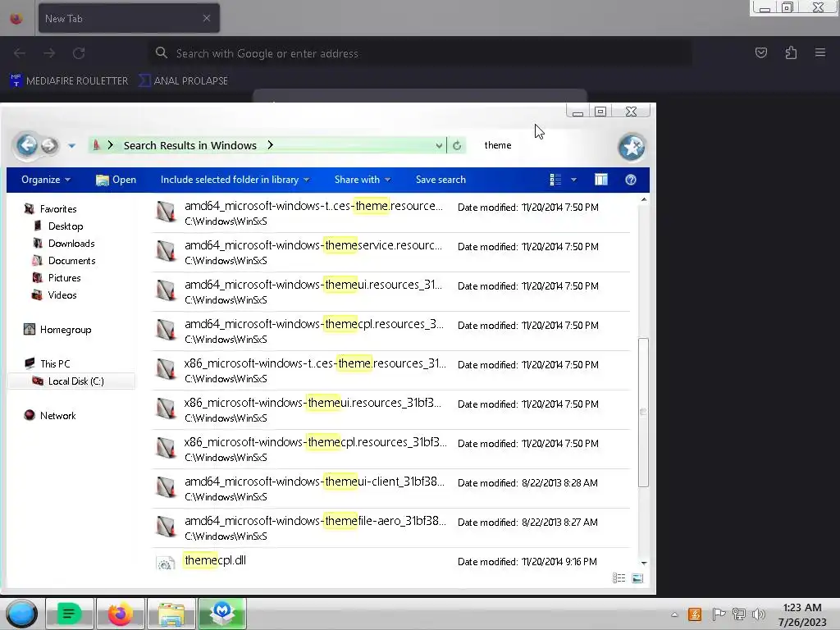Click icon of themecpl.dll file
This screenshot has width=840, height=630.
(166, 563)
